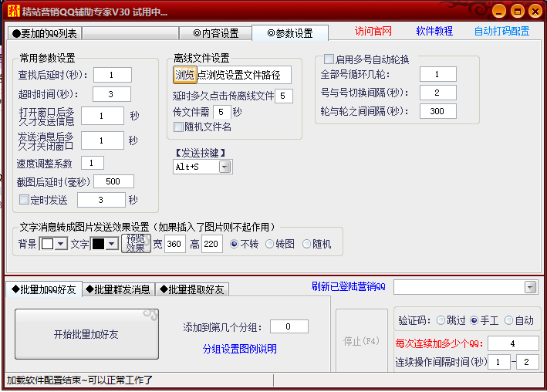Expand the 发送按键 Alt+S dropdown
The width and height of the screenshot is (547, 392).
225,167
